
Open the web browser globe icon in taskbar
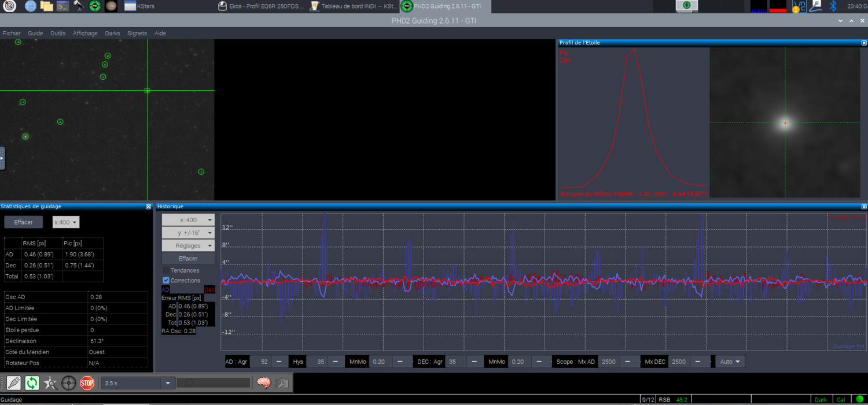pyautogui.click(x=31, y=6)
